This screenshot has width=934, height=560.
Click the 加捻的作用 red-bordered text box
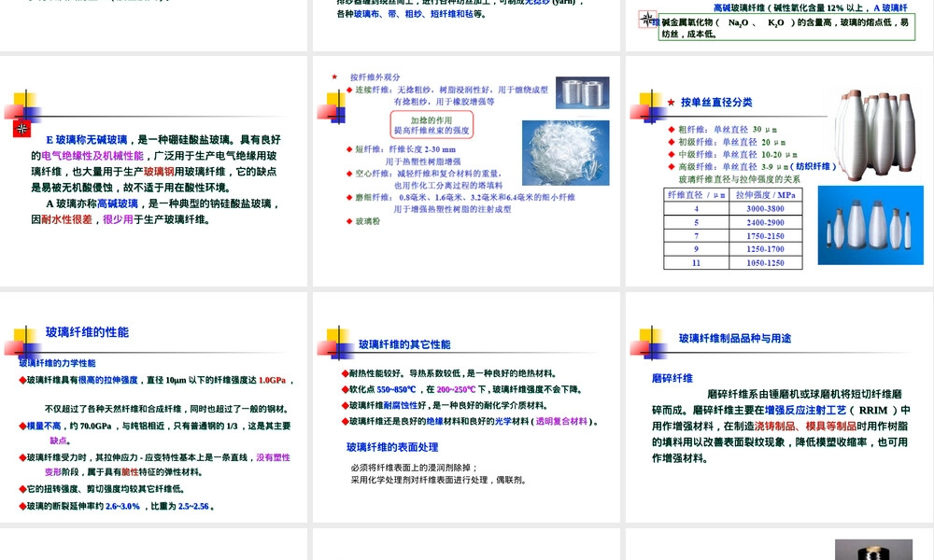(432, 125)
